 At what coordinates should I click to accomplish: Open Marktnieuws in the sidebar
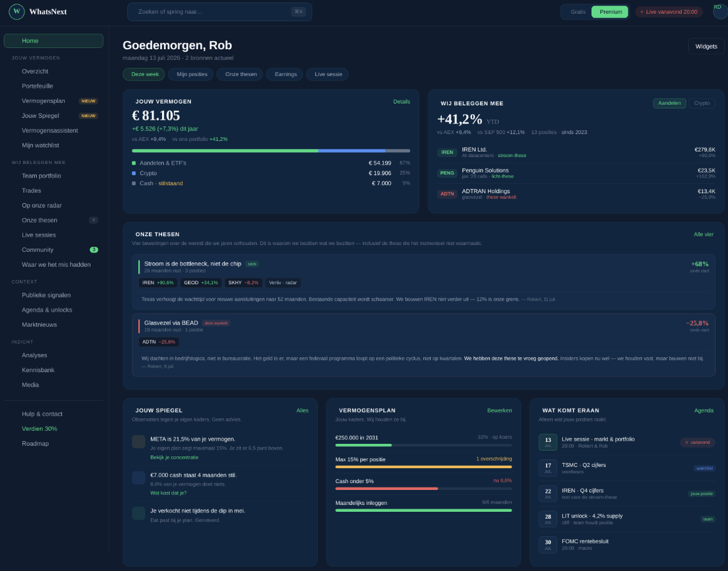tap(54, 325)
